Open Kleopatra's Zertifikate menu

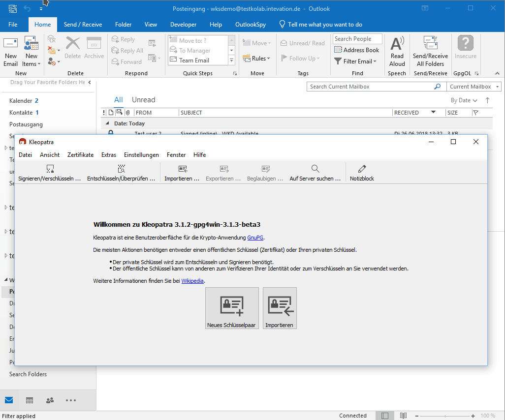pyautogui.click(x=81, y=155)
